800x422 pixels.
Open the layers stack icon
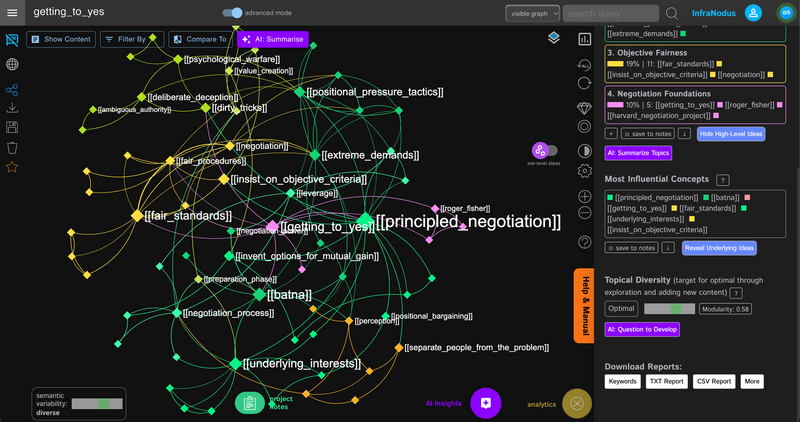click(554, 38)
